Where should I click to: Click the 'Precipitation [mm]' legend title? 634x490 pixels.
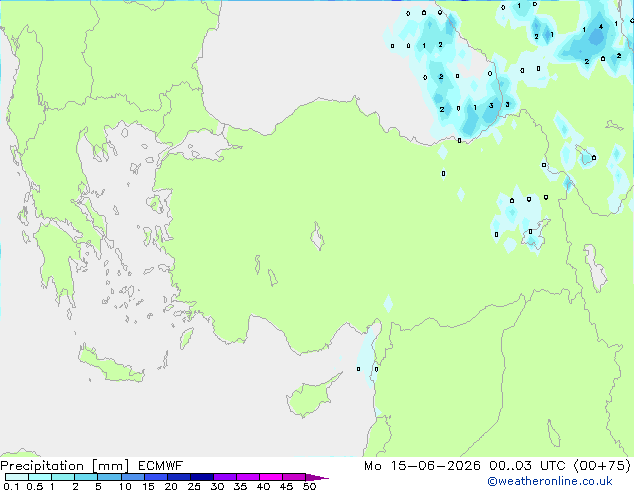65,466
